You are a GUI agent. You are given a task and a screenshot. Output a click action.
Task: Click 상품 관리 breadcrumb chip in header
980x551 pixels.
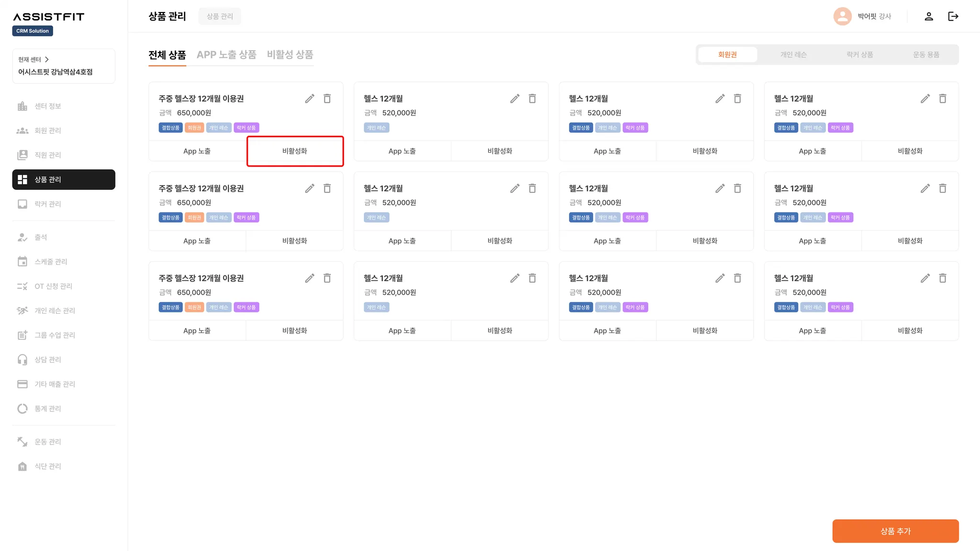click(x=220, y=16)
